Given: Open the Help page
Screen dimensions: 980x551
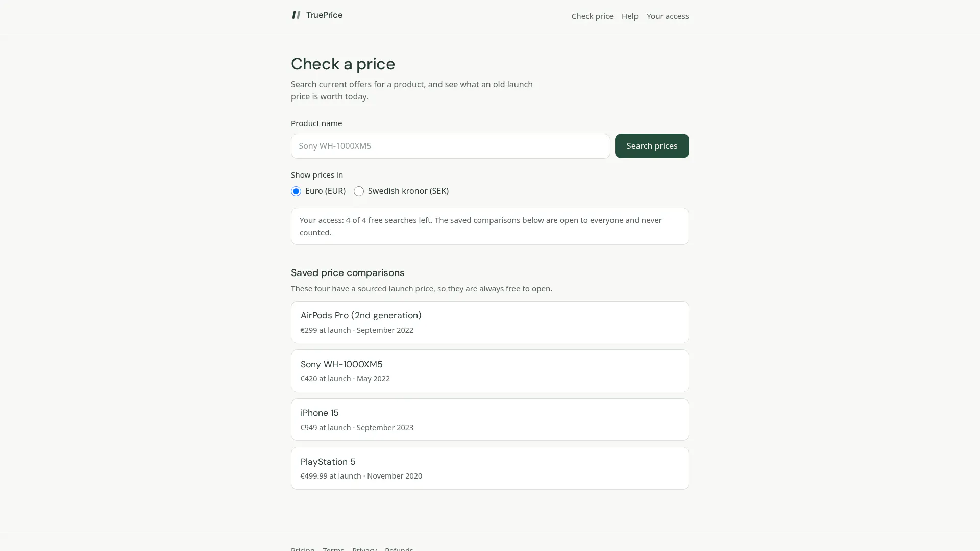Looking at the screenshot, I should 629,16.
